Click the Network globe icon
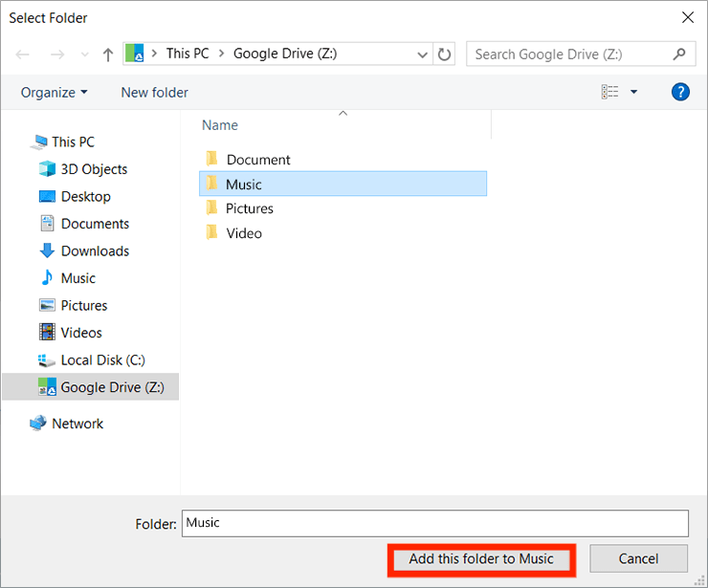 (x=38, y=424)
